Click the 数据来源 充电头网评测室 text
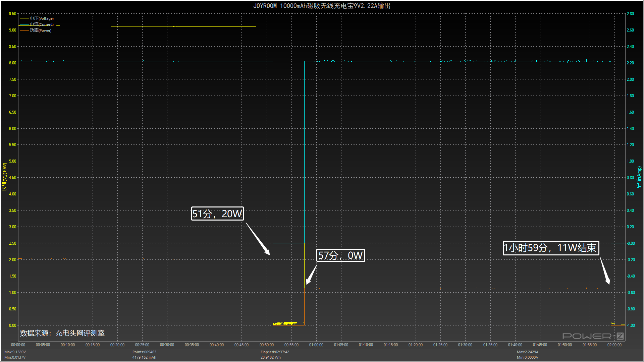 pos(62,333)
